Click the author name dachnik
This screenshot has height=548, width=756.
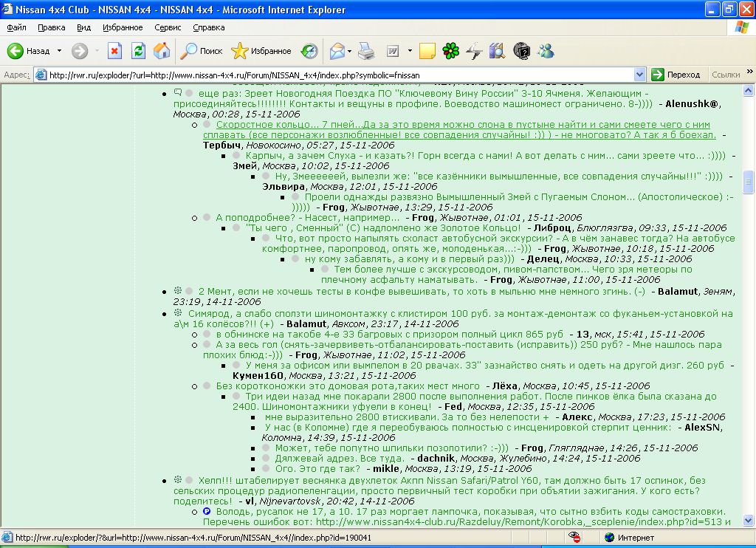click(436, 459)
